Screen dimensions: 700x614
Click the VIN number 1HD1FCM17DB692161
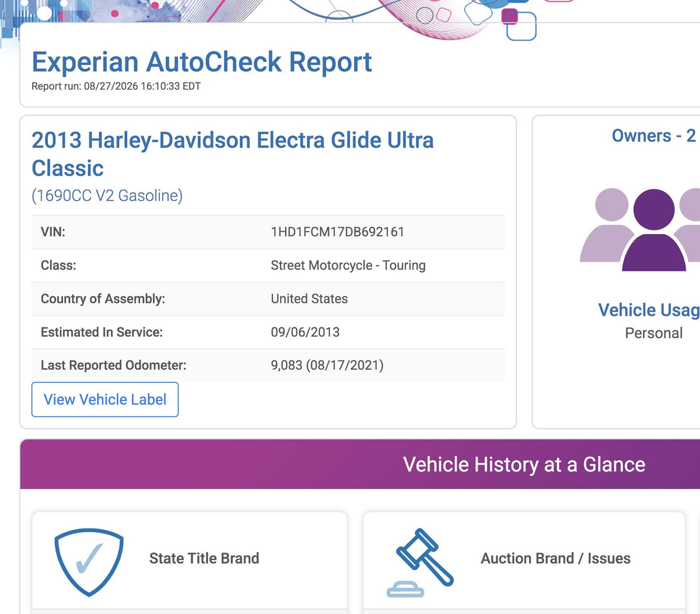click(x=337, y=232)
